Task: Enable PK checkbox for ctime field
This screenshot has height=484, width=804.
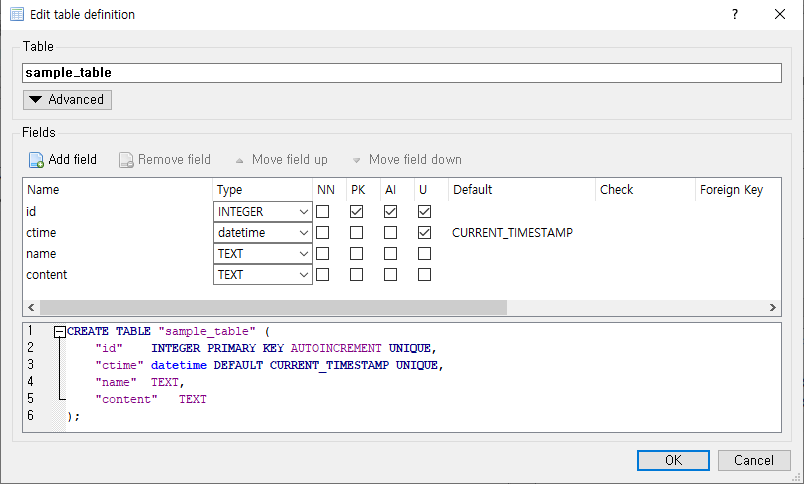Action: click(356, 232)
